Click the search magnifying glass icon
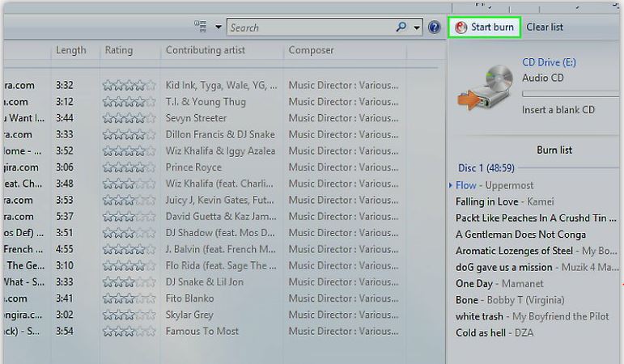The height and width of the screenshot is (364, 624). point(401,28)
